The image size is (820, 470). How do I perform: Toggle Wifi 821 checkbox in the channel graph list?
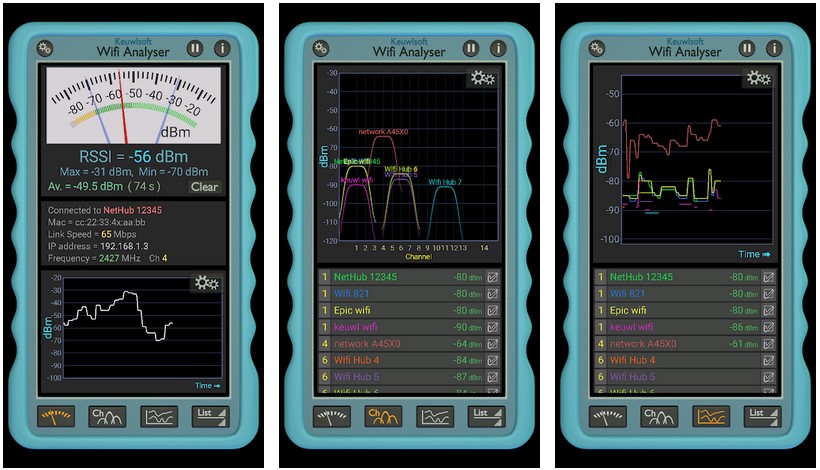pos(493,294)
